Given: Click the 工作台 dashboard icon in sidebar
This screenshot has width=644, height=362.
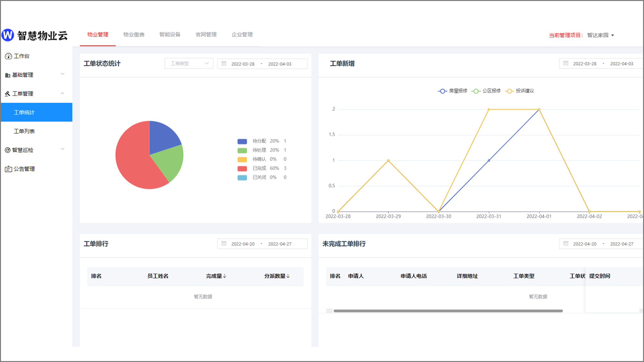Looking at the screenshot, I should 8,56.
